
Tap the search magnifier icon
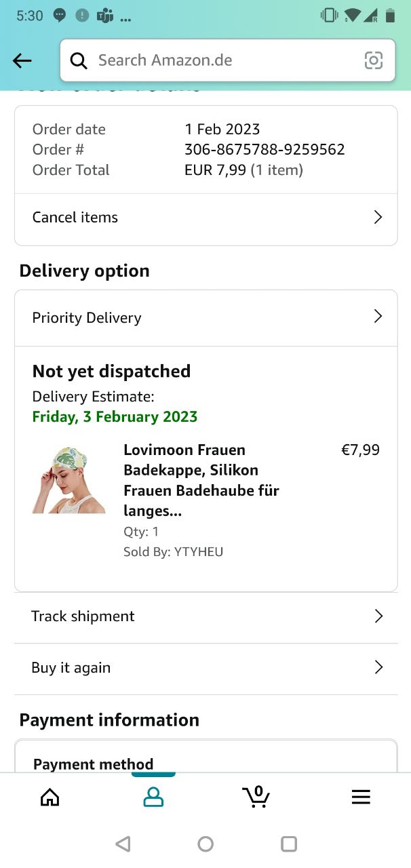pyautogui.click(x=79, y=61)
